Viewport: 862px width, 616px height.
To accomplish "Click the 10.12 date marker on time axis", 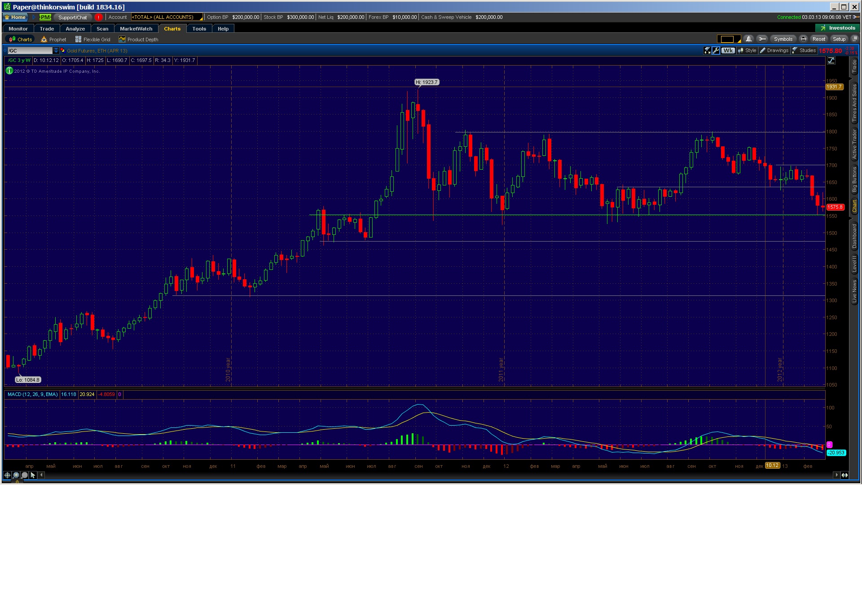I will [773, 465].
